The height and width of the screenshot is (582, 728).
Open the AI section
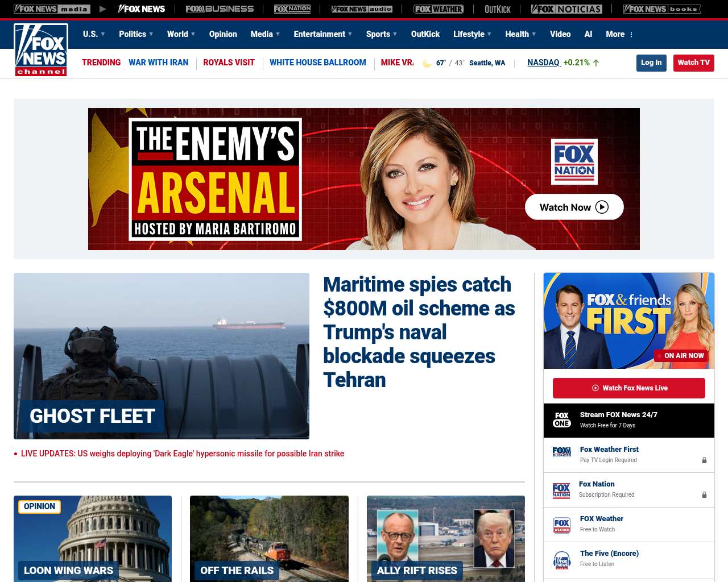588,34
